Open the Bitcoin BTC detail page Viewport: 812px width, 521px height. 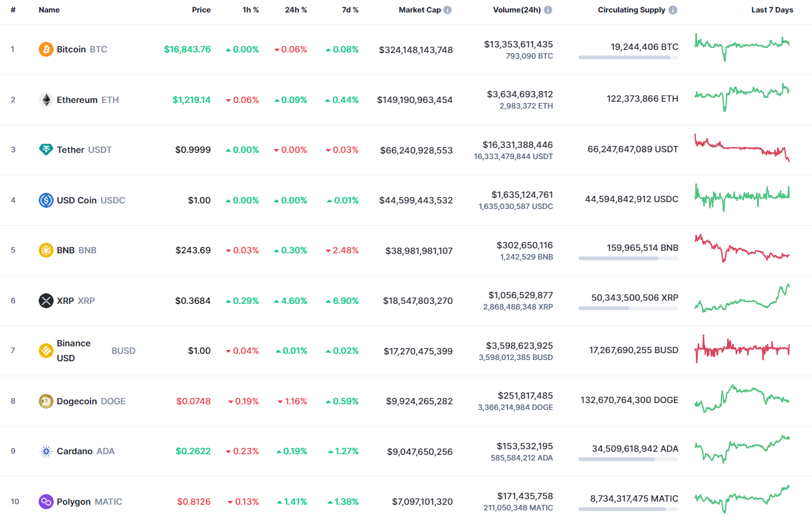tap(73, 49)
